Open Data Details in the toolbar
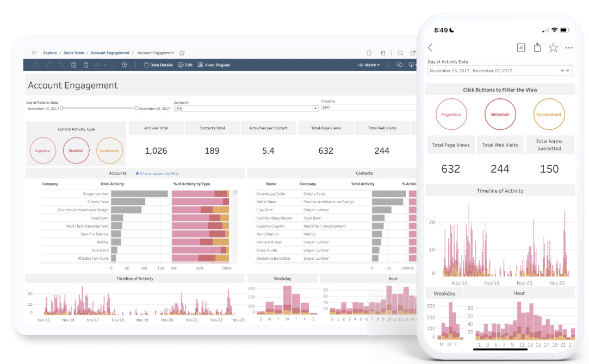 click(x=158, y=65)
